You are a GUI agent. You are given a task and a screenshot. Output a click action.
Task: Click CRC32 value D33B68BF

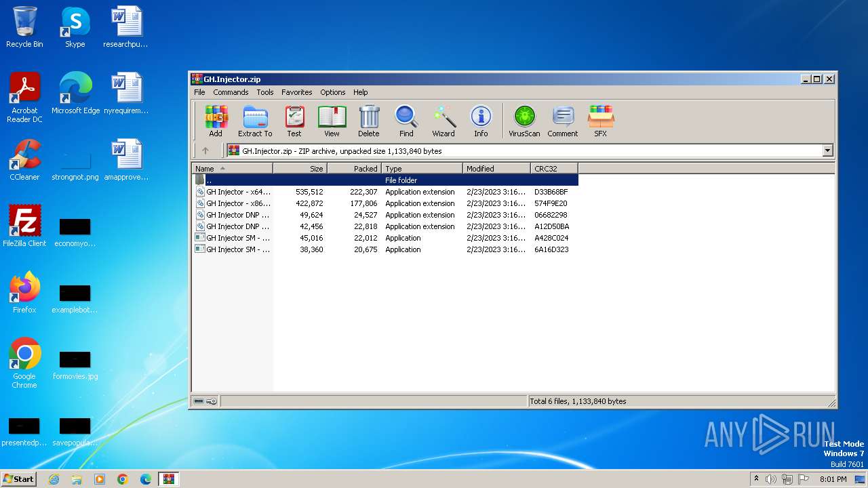pos(551,192)
